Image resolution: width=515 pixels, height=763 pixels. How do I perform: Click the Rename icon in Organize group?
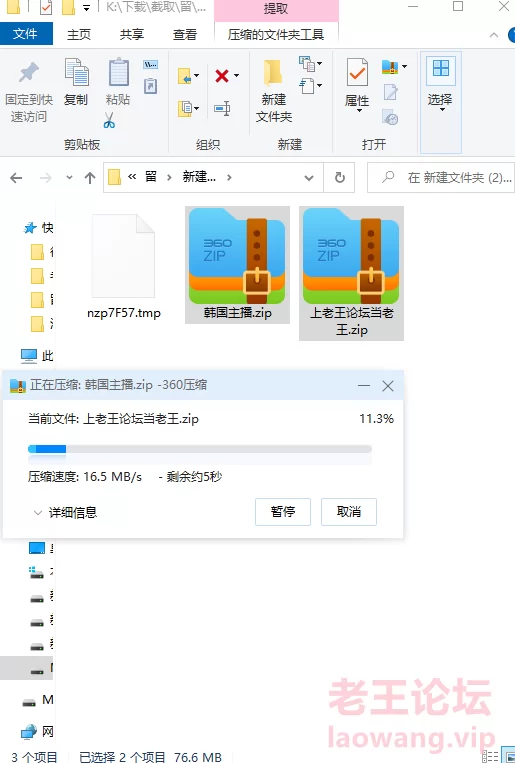(222, 108)
